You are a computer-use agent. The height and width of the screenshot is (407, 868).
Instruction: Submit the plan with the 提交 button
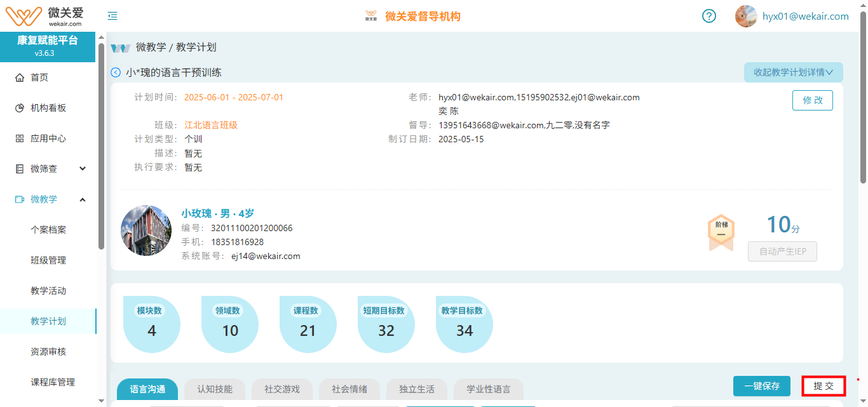(823, 386)
